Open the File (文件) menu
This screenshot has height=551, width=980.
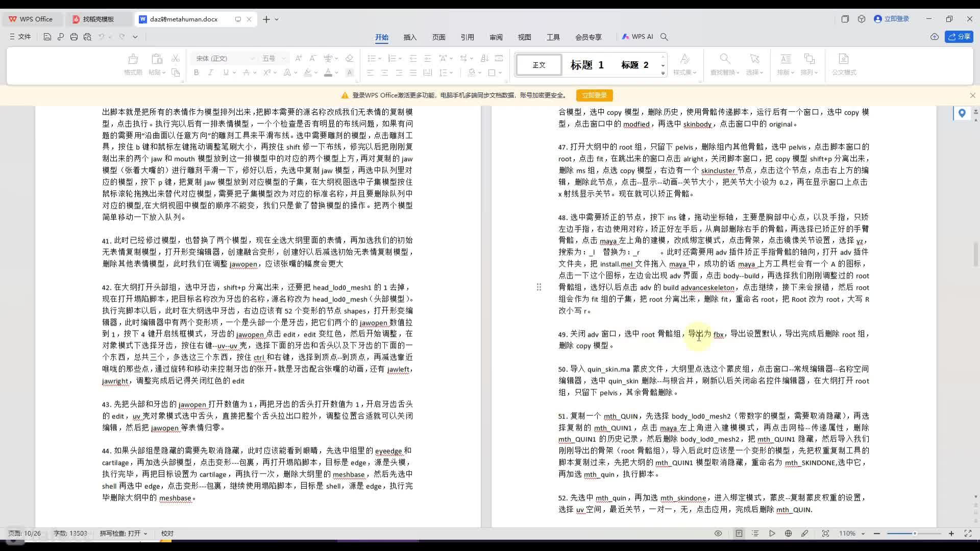pos(20,37)
